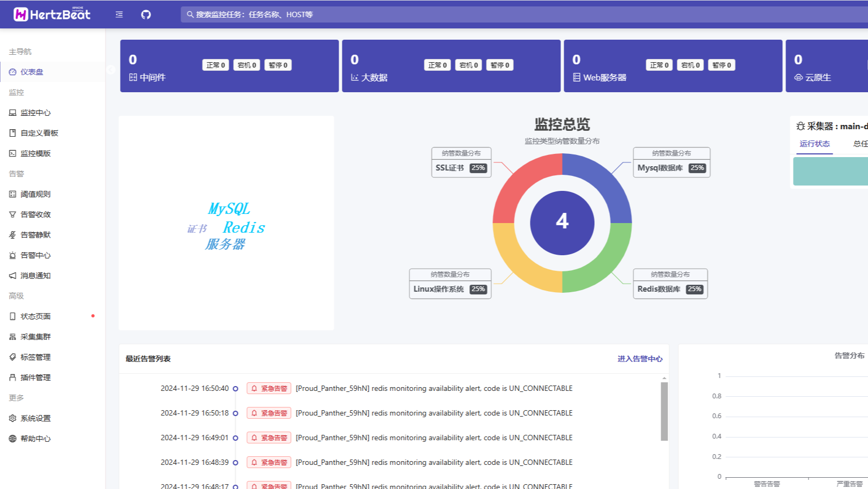
Task: Click the Linux操作系统 25% label
Action: [x=450, y=284]
